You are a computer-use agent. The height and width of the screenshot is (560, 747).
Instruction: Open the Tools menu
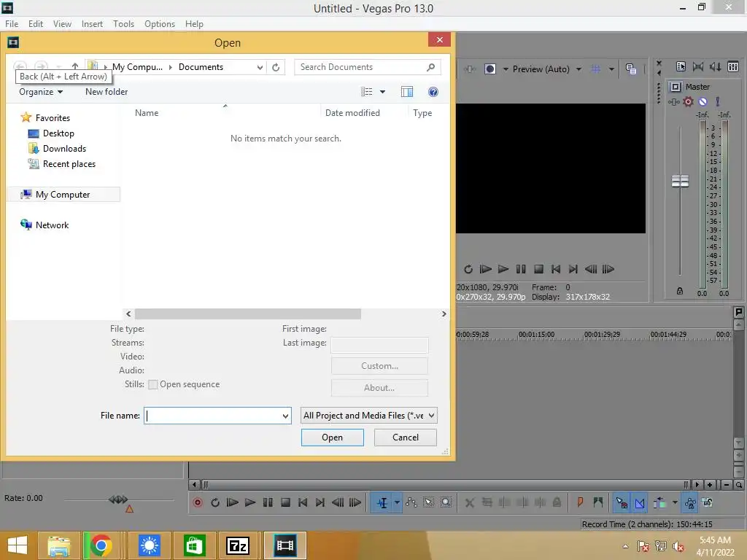click(123, 24)
